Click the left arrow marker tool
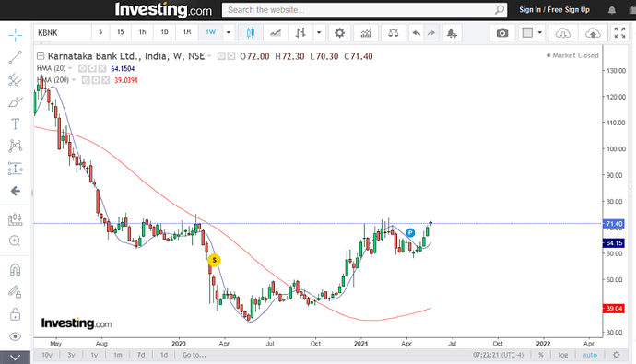The width and height of the screenshot is (636, 364). point(16,191)
